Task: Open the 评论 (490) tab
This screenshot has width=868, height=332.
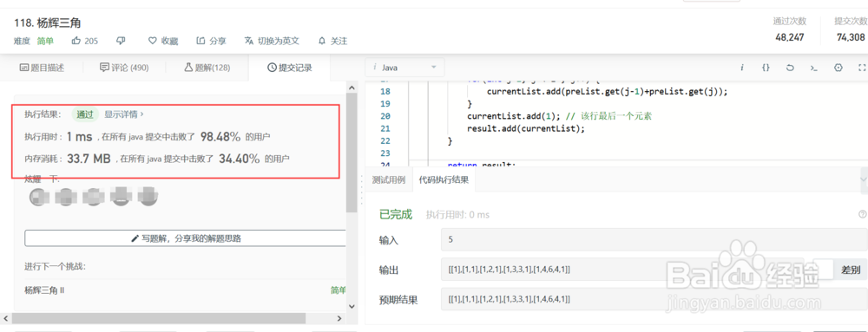Action: 124,68
